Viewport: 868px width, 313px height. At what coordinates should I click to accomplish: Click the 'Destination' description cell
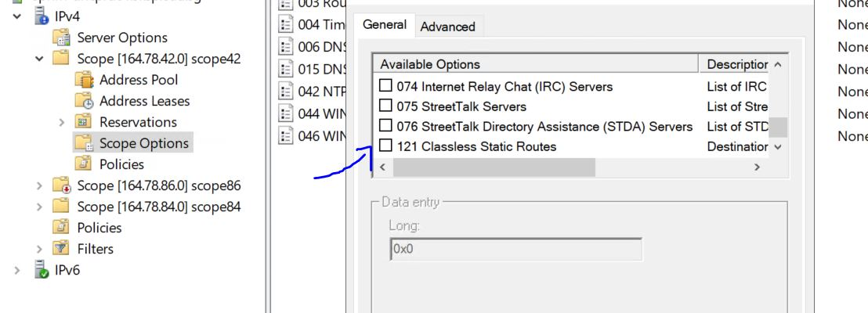737,146
